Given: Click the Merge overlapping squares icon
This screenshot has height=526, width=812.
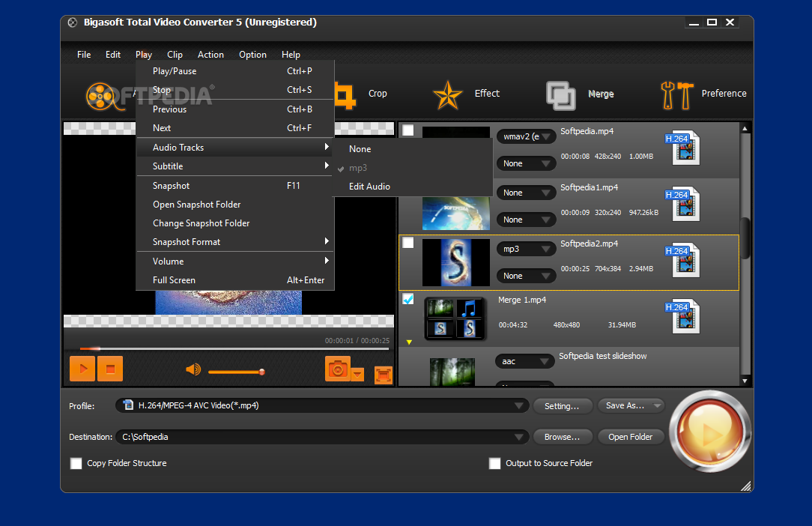Looking at the screenshot, I should [561, 96].
